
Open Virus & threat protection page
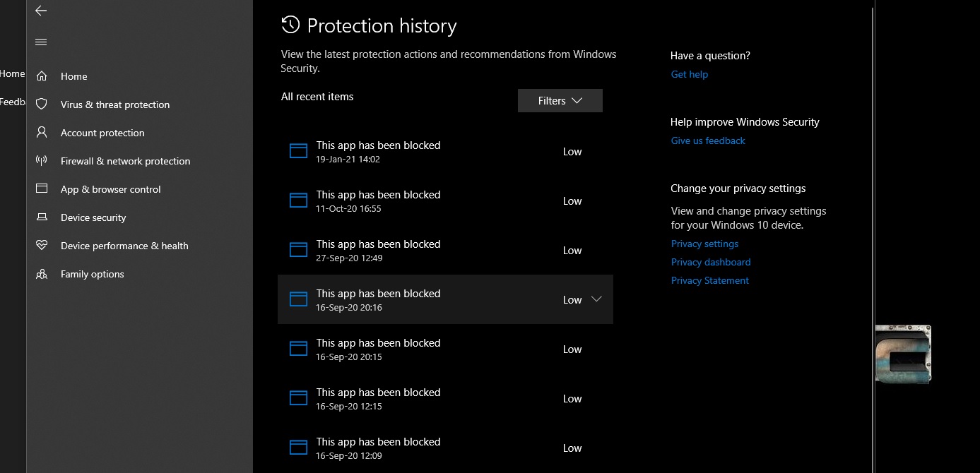[x=139, y=104]
